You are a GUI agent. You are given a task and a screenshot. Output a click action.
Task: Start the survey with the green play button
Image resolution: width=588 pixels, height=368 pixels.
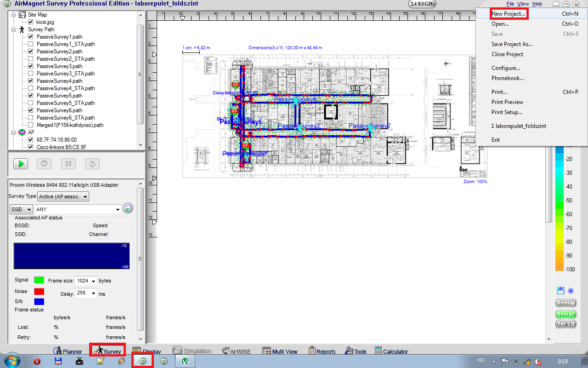pos(21,163)
